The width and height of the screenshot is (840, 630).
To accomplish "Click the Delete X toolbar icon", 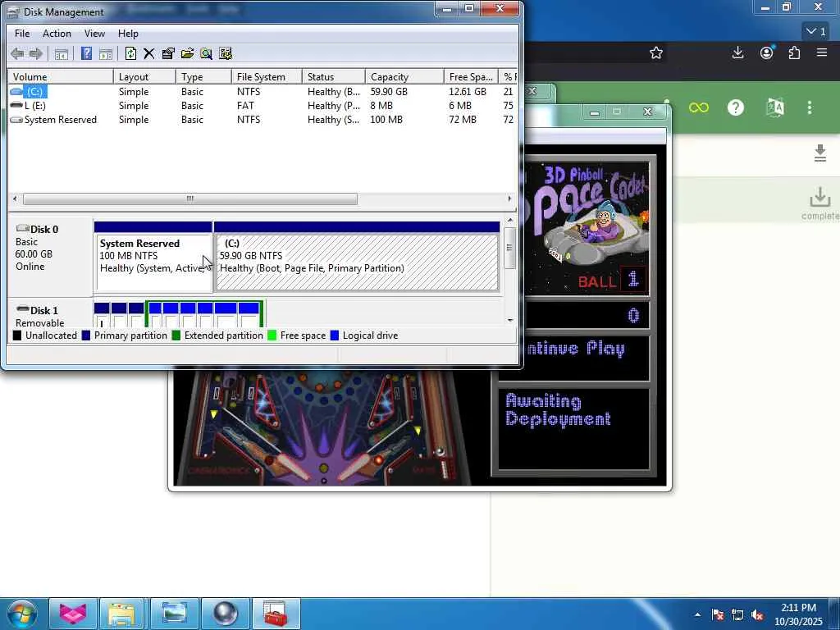I will pos(149,53).
